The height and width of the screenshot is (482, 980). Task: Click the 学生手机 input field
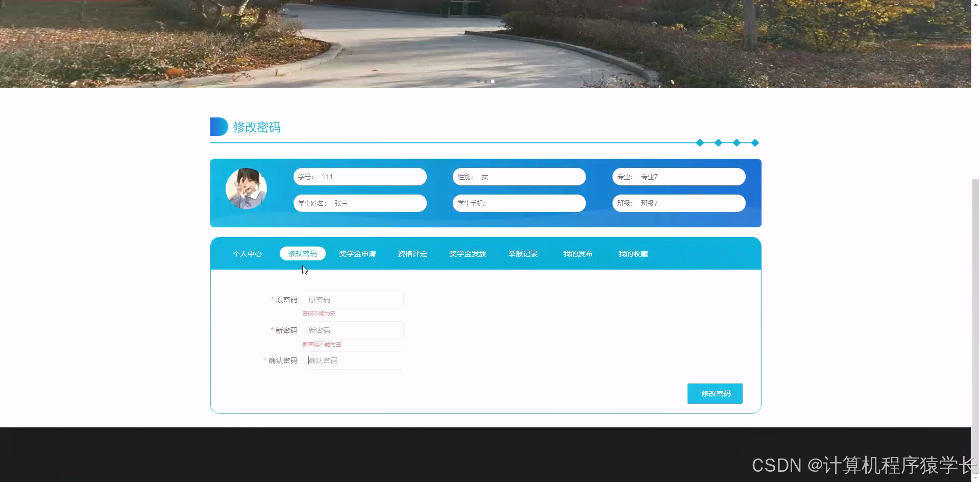pyautogui.click(x=519, y=203)
